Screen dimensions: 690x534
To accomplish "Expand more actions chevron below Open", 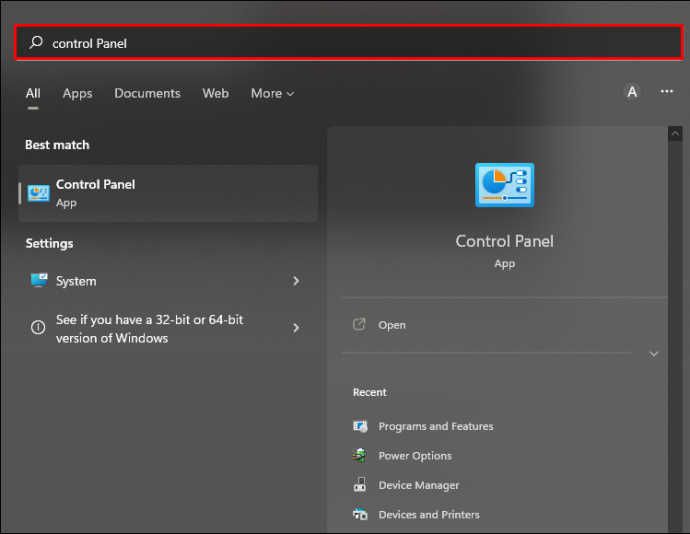I will pyautogui.click(x=654, y=354).
